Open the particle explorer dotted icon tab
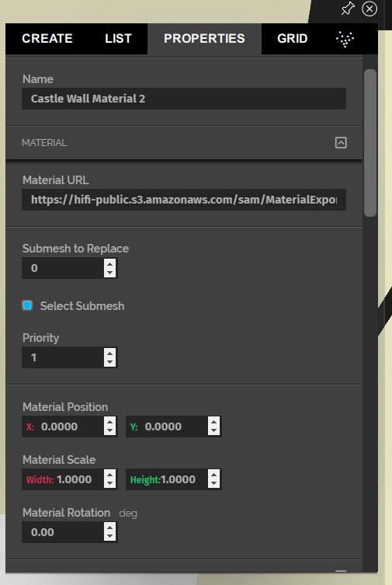This screenshot has width=392, height=585. pyautogui.click(x=345, y=39)
